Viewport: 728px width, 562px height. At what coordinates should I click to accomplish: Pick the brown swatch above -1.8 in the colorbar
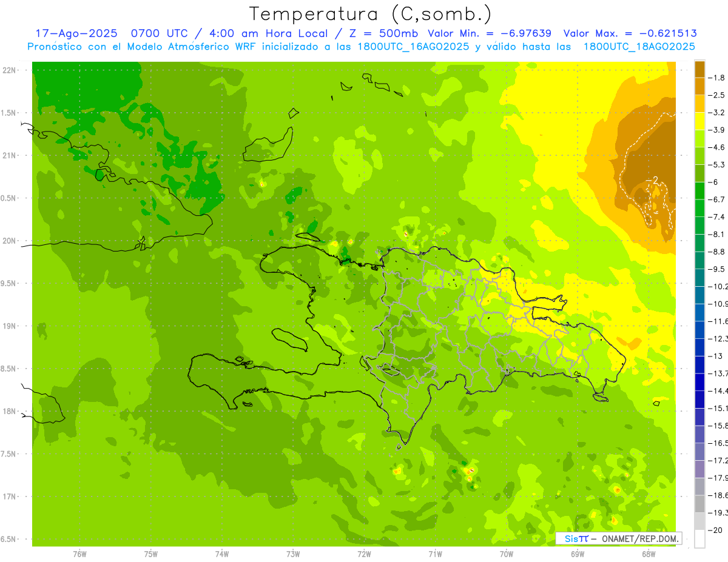pos(699,69)
